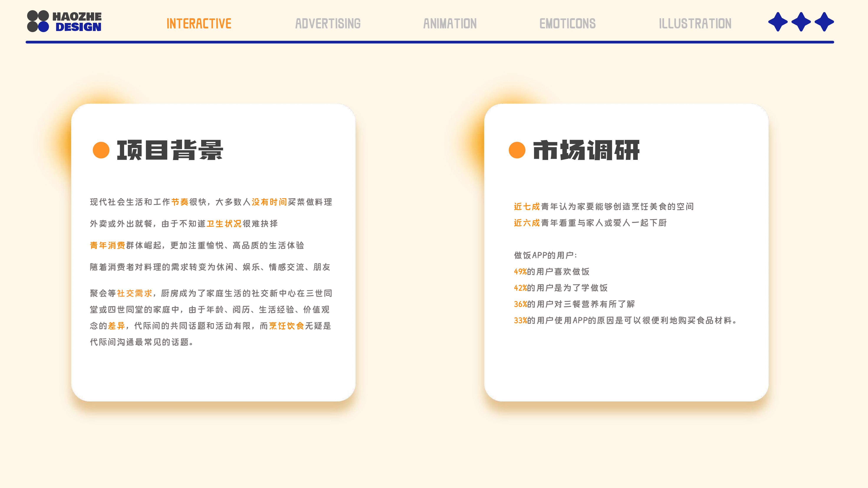Click the orange 社交需求 highlighted text
Viewport: 868px width, 488px height.
pyautogui.click(x=135, y=293)
